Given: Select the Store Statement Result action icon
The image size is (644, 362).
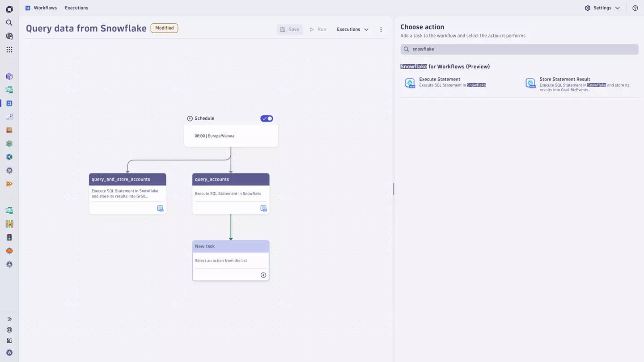Looking at the screenshot, I should click(x=530, y=83).
